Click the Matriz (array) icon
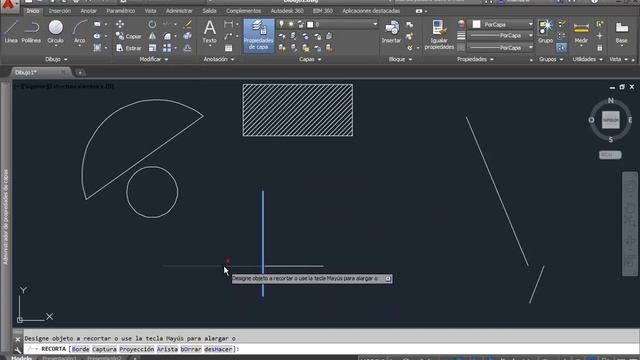Viewport: 640px width, 360px height. 167,48
